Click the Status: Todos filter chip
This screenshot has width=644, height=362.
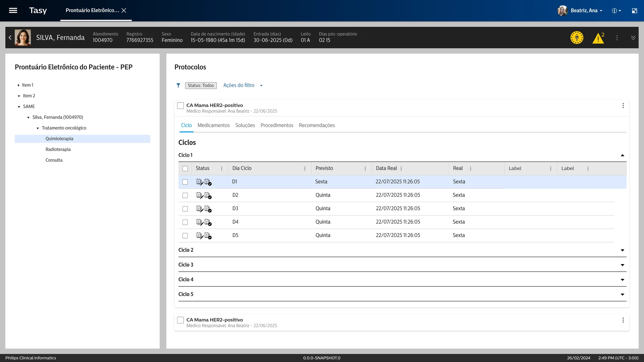tap(201, 86)
